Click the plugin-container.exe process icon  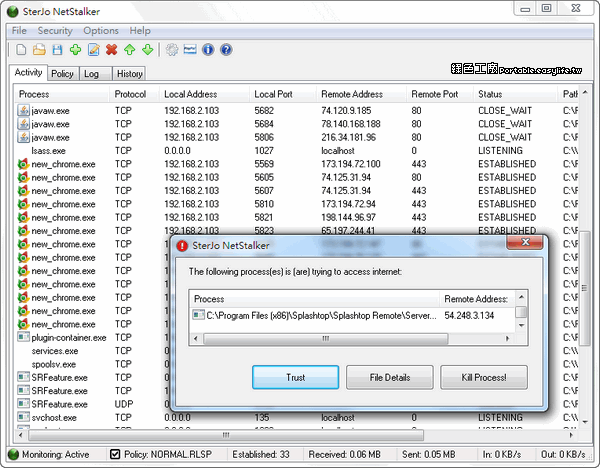tap(23, 337)
